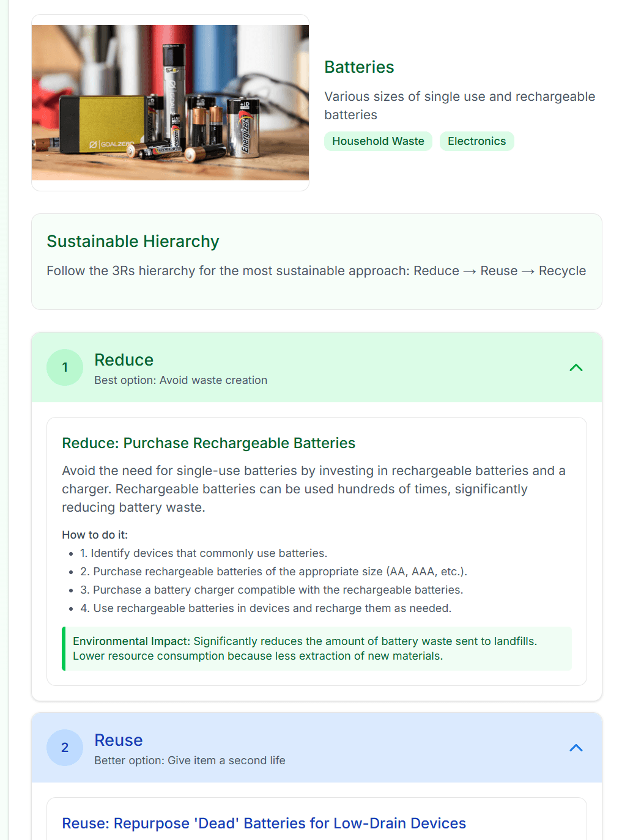
Task: Click 'Better option: Give item a second life'
Action: (x=190, y=761)
